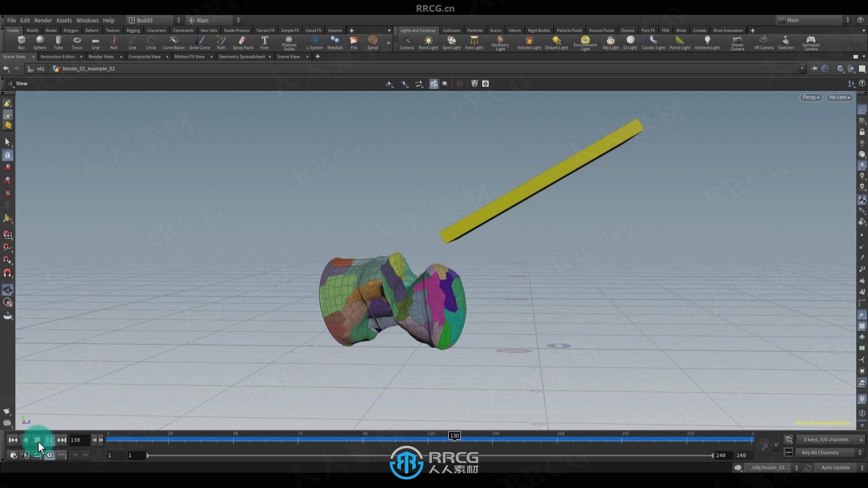Expand the Persp camera dropdown

click(x=810, y=97)
